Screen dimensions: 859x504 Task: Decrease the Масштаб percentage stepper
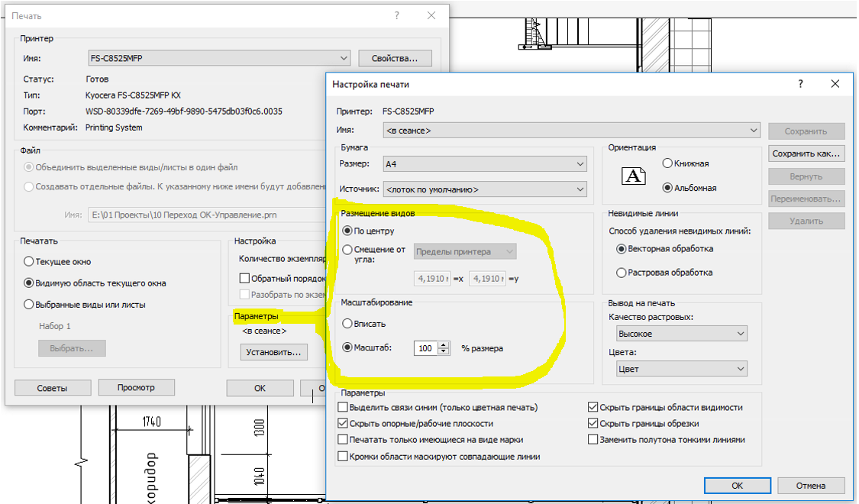coord(444,351)
